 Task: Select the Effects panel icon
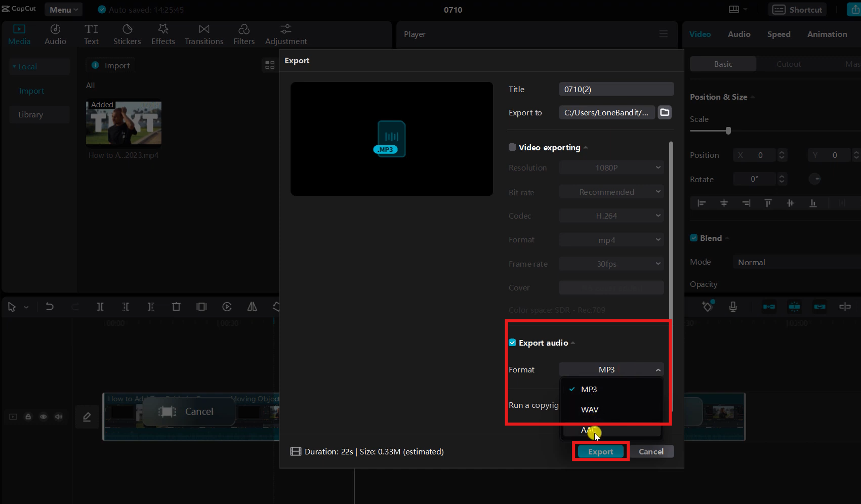click(162, 33)
